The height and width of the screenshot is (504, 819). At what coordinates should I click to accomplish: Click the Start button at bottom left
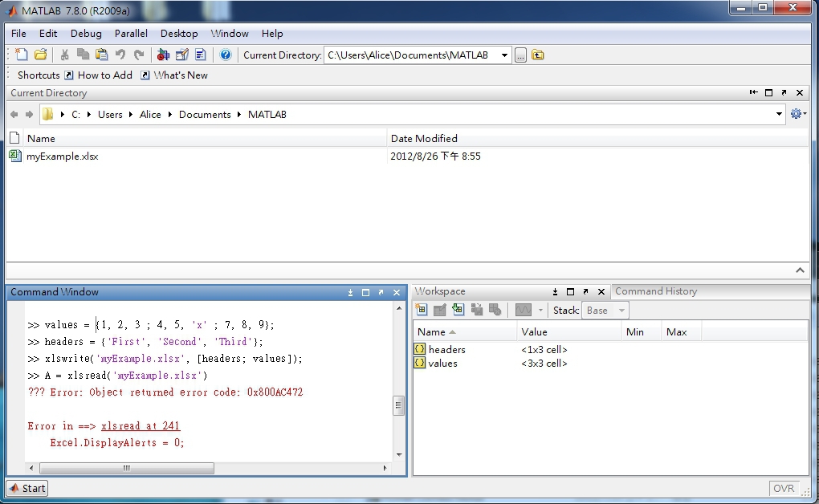(x=27, y=488)
